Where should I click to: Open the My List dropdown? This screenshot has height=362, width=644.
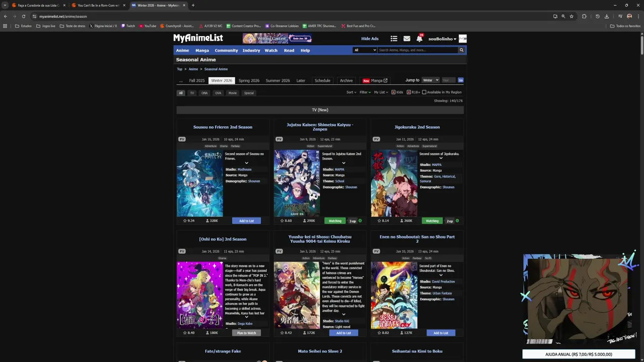(381, 92)
